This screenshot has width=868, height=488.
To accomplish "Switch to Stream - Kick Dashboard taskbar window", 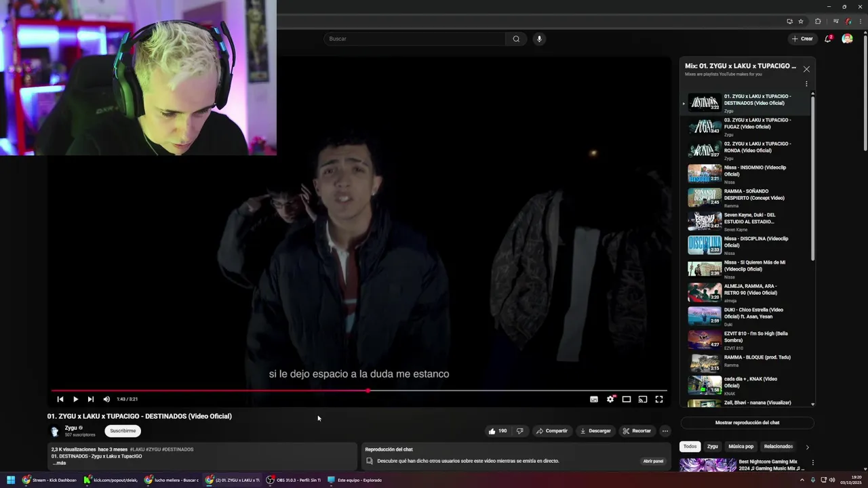I will (x=50, y=480).
